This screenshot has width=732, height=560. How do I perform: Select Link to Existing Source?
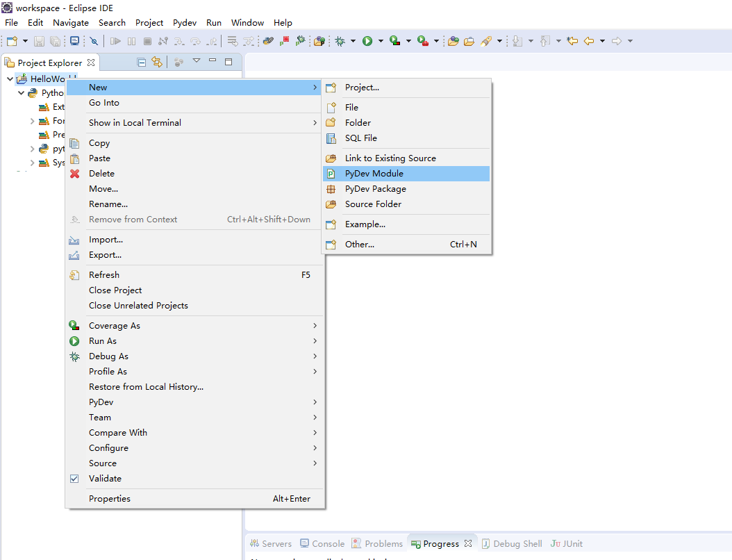[406, 158]
